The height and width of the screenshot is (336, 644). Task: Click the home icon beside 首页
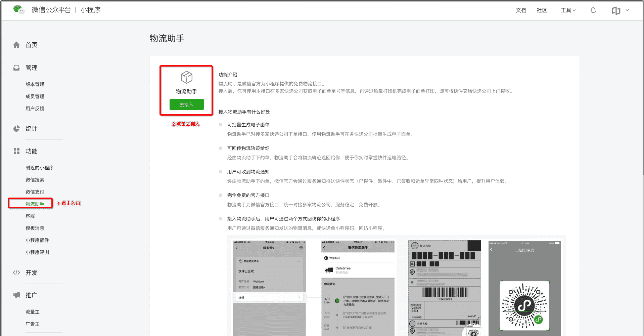click(x=16, y=45)
